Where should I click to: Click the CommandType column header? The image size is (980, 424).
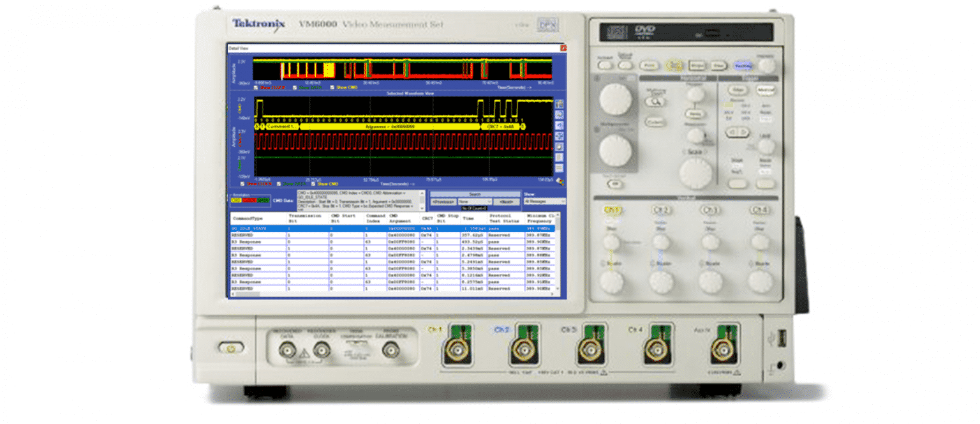(x=258, y=218)
